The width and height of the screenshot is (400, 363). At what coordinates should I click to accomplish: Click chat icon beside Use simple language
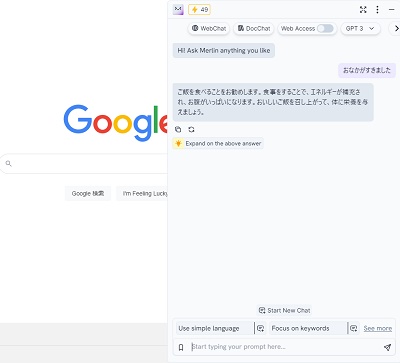pyautogui.click(x=261, y=328)
